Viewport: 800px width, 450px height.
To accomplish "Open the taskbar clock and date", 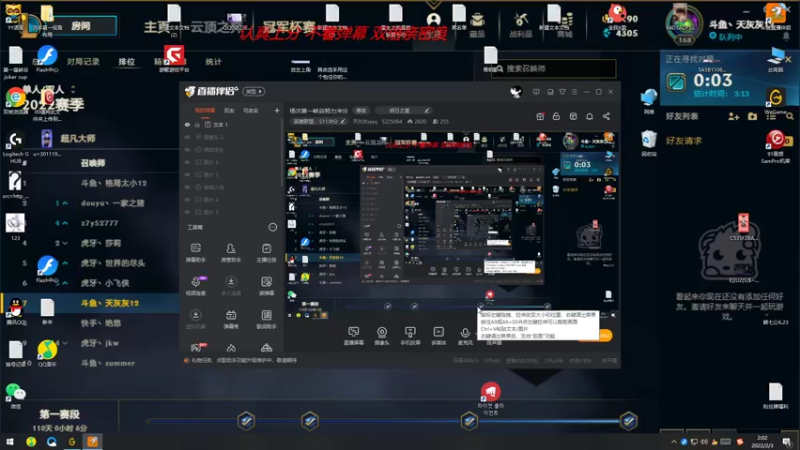I will tap(763, 442).
